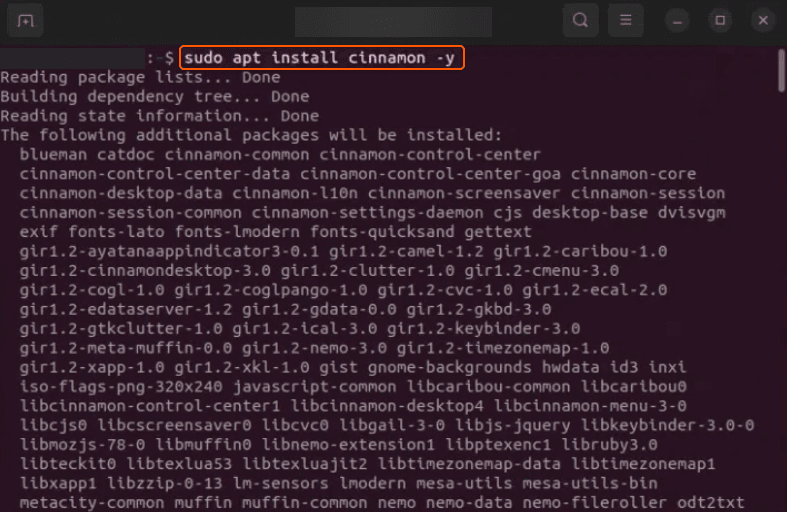Screen dimensions: 787x512
Task: Click the 'gir1.2-cinnamondesktop-3.0' package name
Action: (x=145, y=271)
